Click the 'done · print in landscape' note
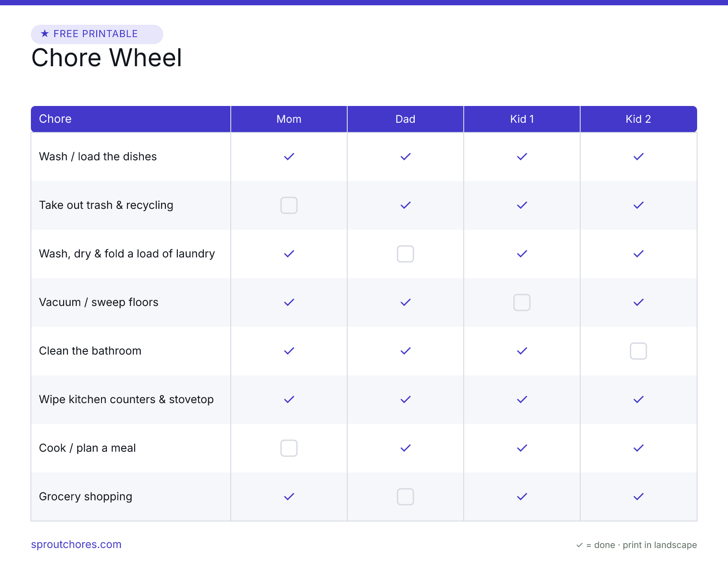This screenshot has width=728, height=563. pyautogui.click(x=645, y=545)
